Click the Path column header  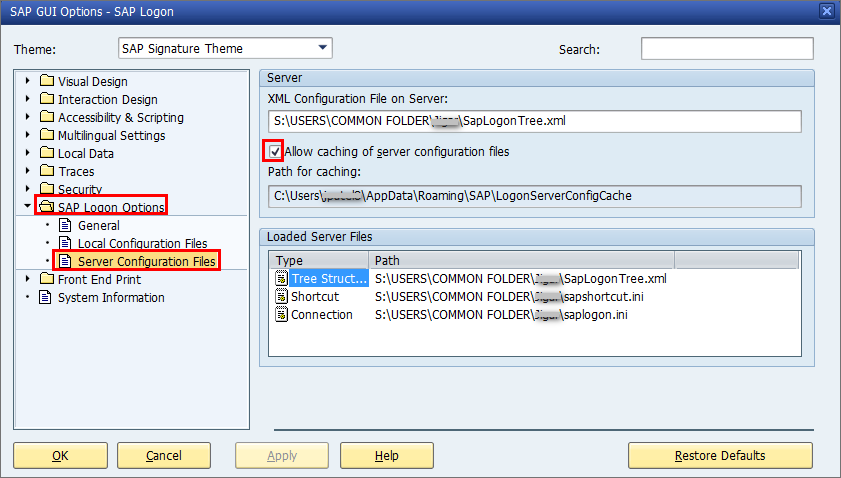pos(521,260)
